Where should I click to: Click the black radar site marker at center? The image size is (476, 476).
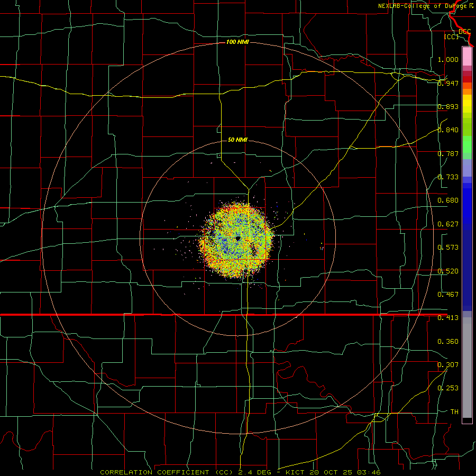[238, 239]
